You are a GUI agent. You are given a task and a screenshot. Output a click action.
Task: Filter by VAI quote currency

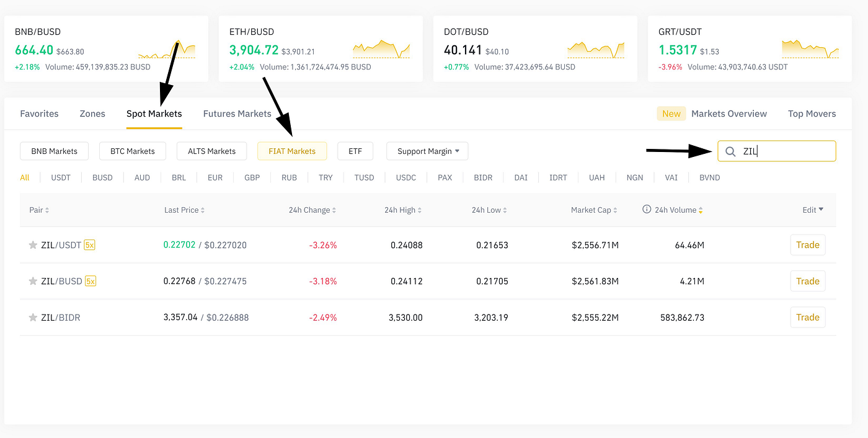(x=671, y=177)
